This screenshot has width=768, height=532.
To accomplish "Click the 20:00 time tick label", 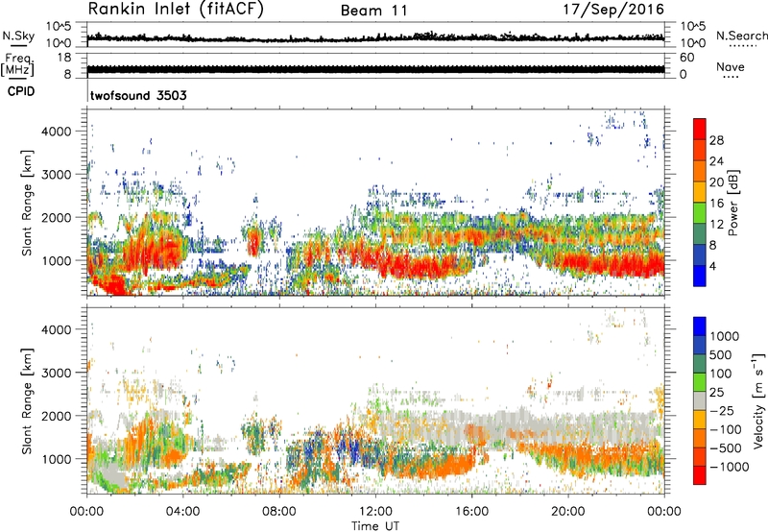I will click(x=567, y=512).
